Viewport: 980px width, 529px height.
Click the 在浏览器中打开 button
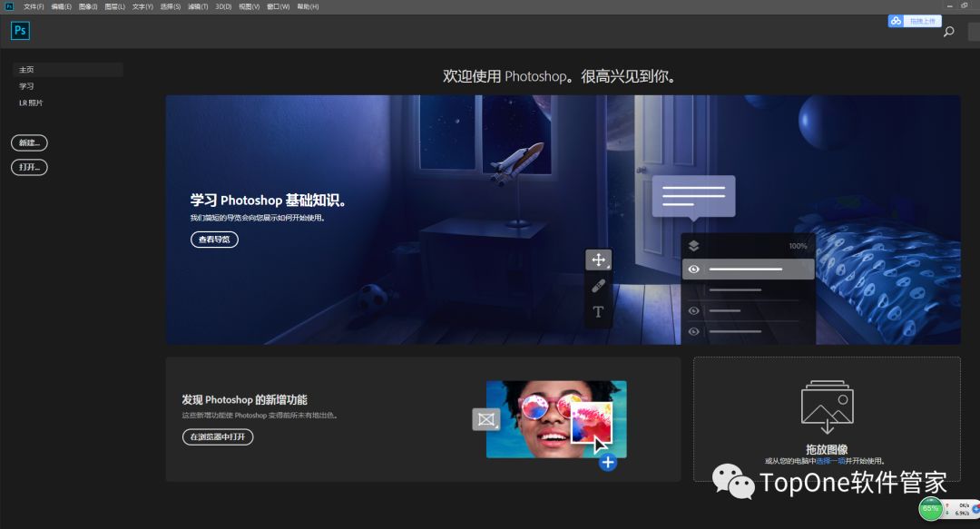218,436
